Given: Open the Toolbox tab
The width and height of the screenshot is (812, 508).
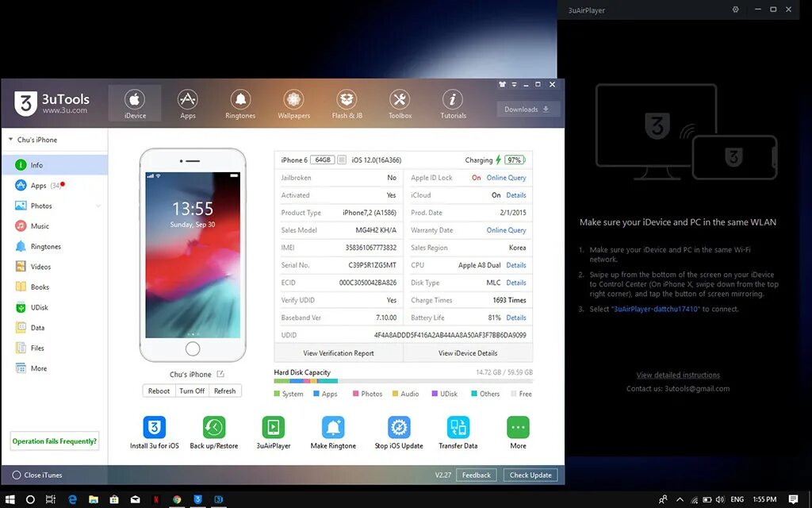Looking at the screenshot, I should tap(400, 104).
